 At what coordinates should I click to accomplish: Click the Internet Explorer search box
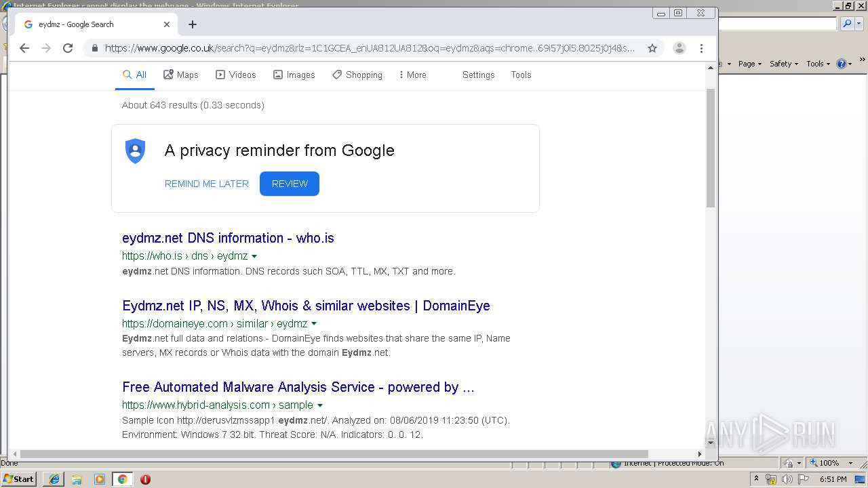pyautogui.click(x=778, y=24)
